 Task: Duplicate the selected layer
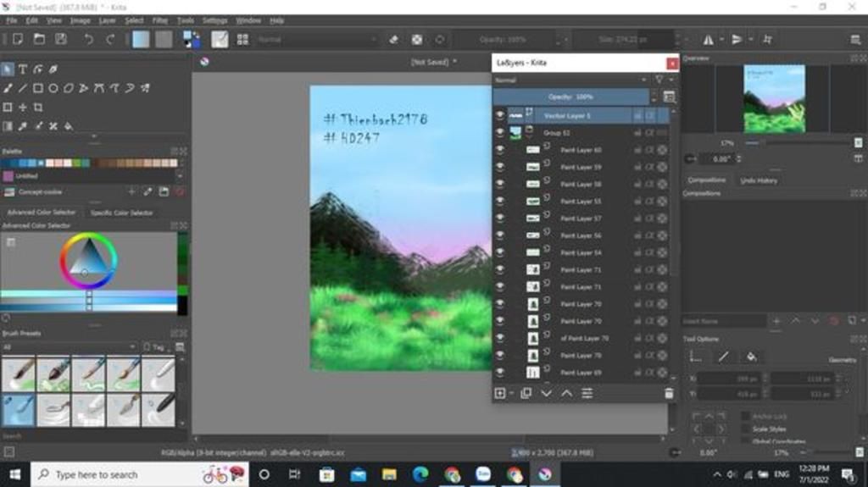click(526, 393)
